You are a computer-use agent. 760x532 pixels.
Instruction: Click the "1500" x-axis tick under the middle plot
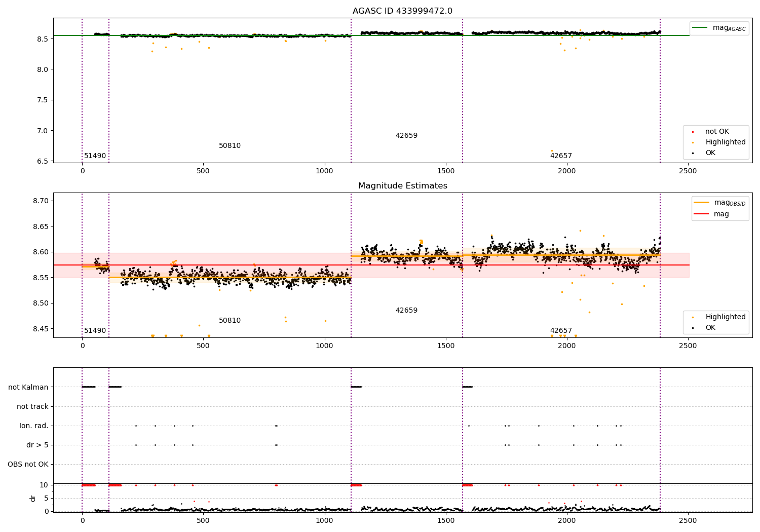[x=445, y=346]
